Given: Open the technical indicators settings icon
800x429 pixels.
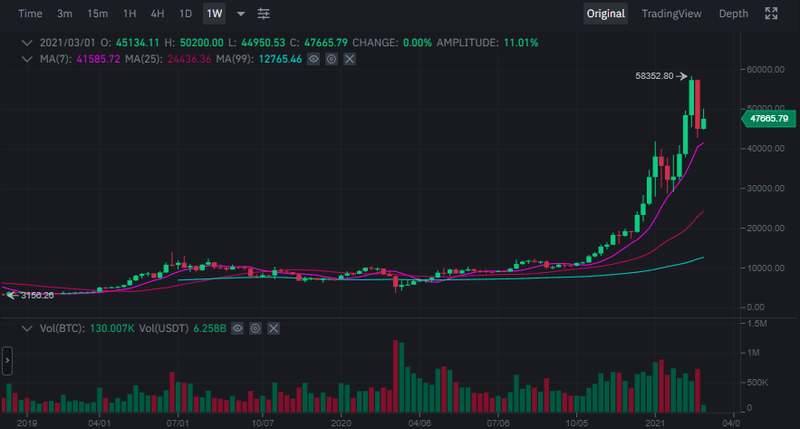Looking at the screenshot, I should tap(263, 14).
